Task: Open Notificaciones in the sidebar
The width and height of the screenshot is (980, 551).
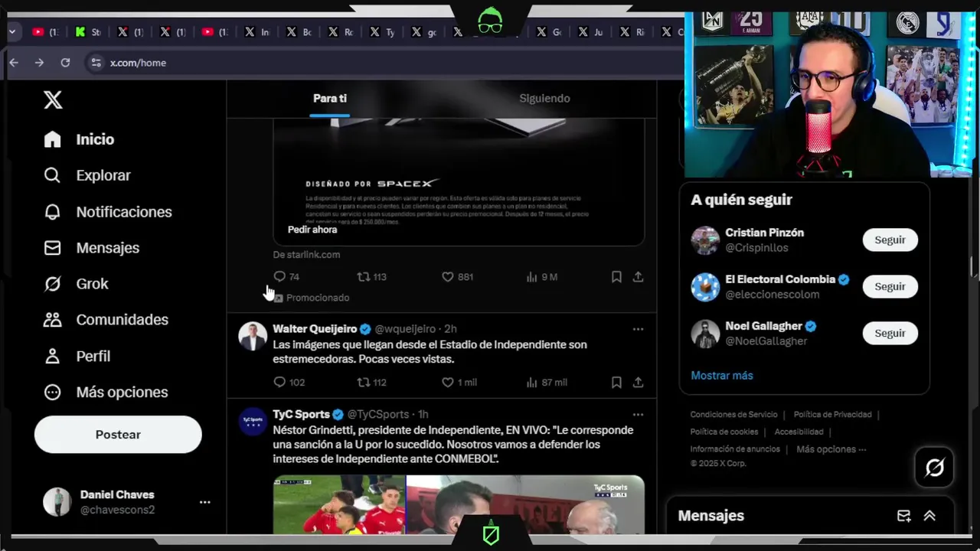Action: (x=108, y=212)
